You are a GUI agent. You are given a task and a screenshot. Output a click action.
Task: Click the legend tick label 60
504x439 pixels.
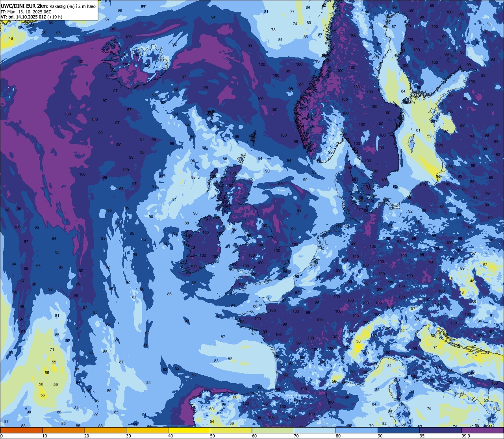point(254,436)
